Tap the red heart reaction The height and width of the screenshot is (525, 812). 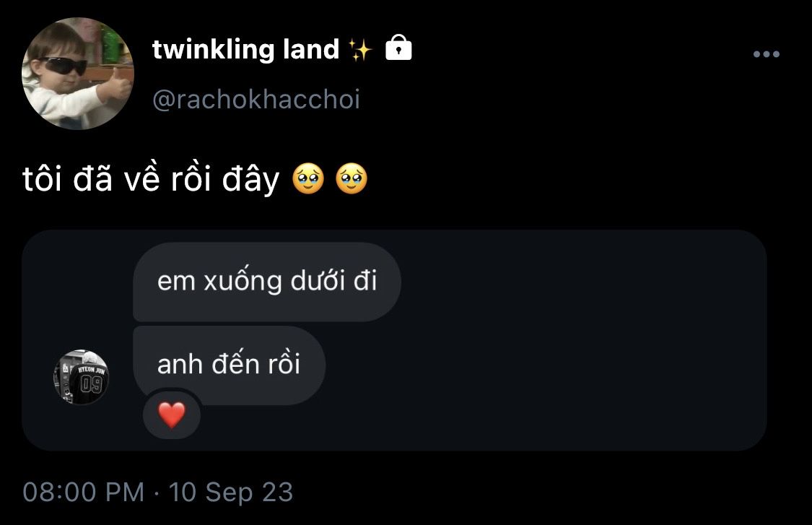click(171, 415)
